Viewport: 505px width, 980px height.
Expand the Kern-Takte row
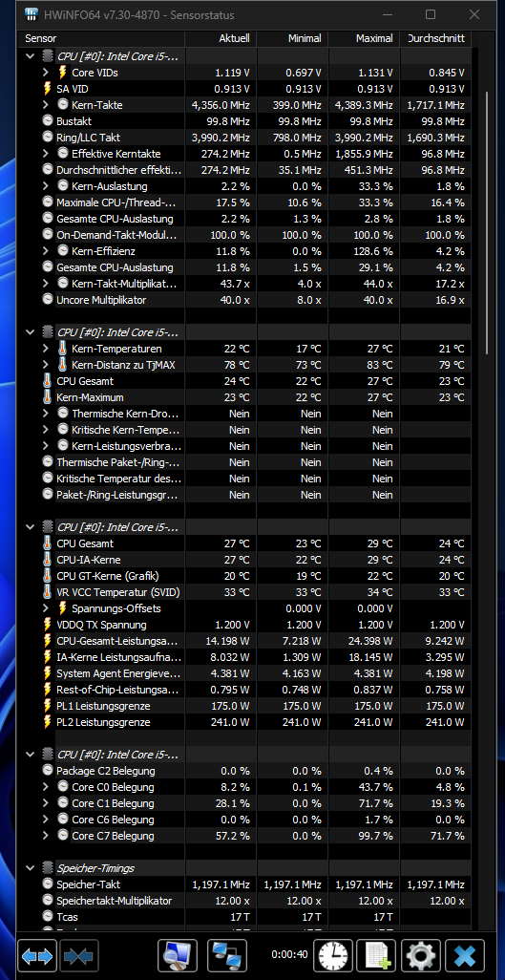point(46,105)
